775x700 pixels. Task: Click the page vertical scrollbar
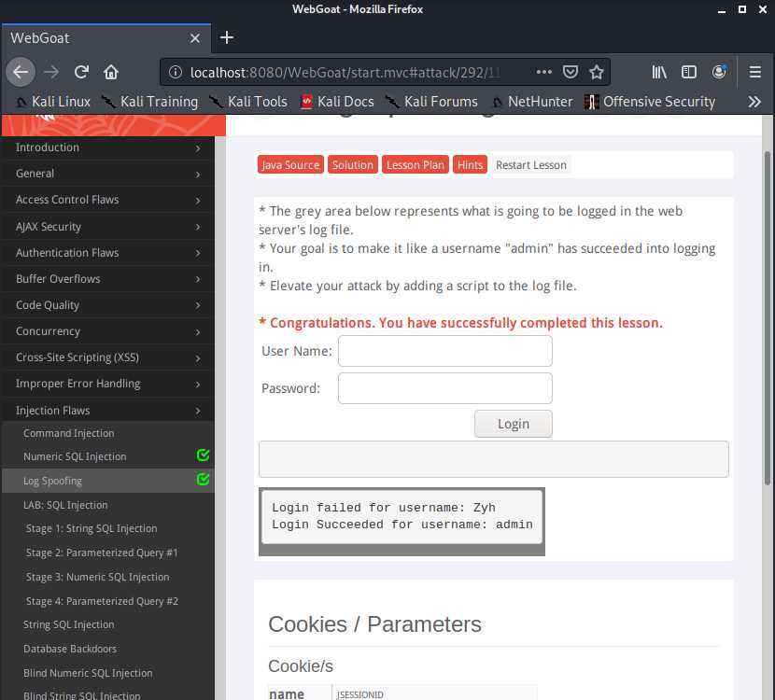(x=768, y=318)
